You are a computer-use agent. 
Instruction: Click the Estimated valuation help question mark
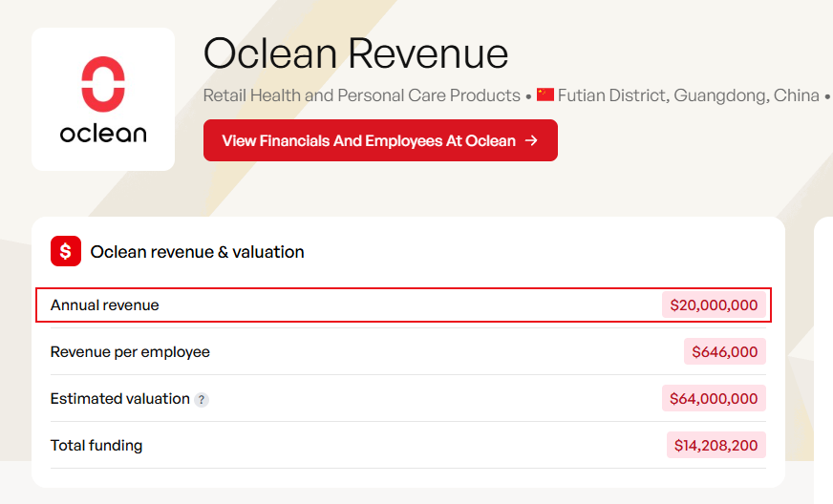coord(202,399)
